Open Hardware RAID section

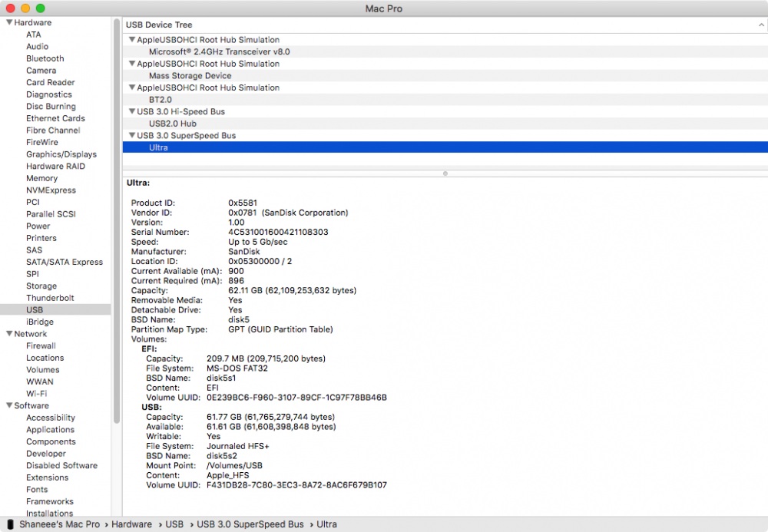55,167
